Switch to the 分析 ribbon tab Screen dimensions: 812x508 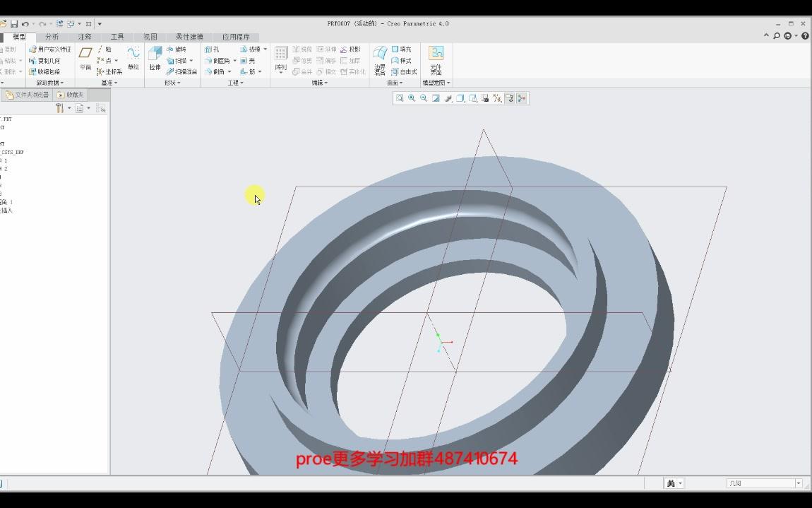[52, 37]
